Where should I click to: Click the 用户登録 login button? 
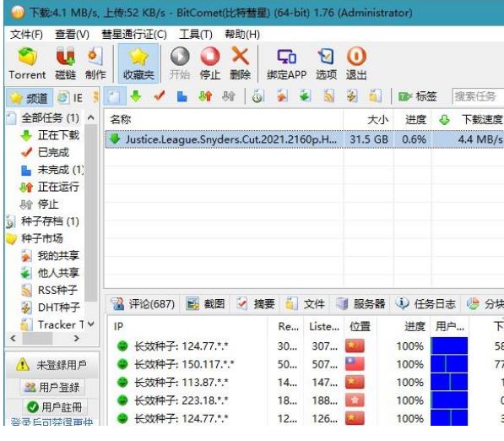pos(51,387)
